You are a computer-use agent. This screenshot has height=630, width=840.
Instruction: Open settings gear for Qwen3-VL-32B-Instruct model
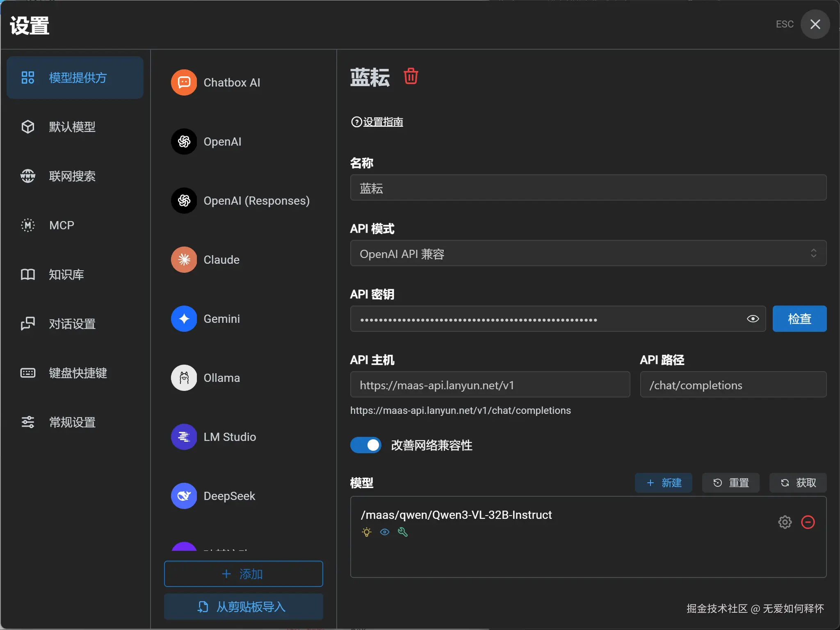tap(785, 522)
